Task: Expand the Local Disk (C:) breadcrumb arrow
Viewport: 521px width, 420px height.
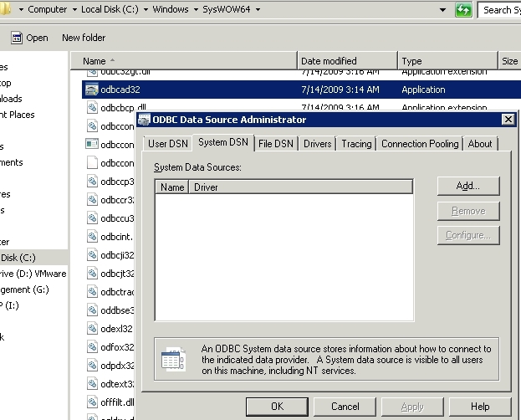Action: point(146,10)
